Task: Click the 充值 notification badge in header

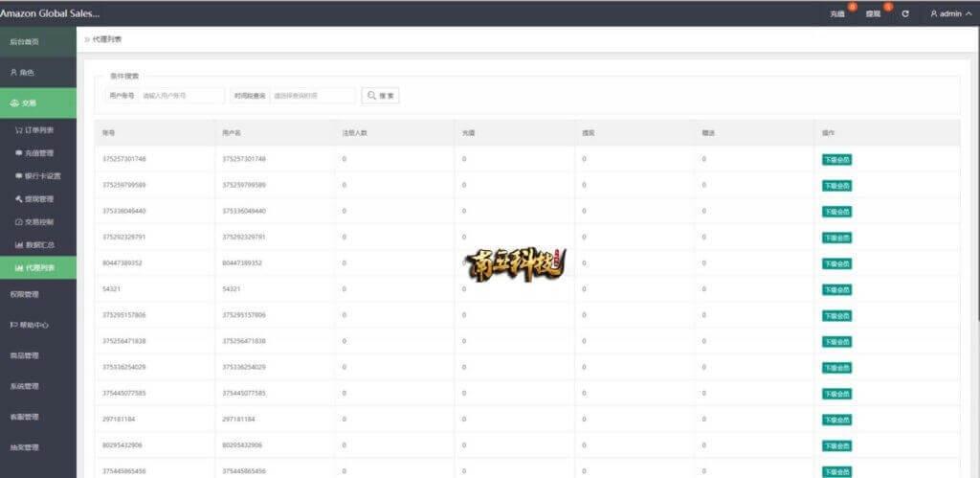Action: pos(851,8)
